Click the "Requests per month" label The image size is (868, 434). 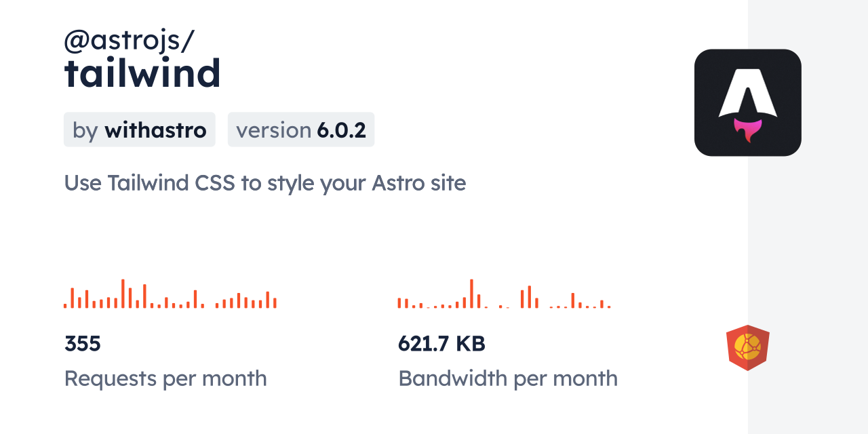[165, 378]
